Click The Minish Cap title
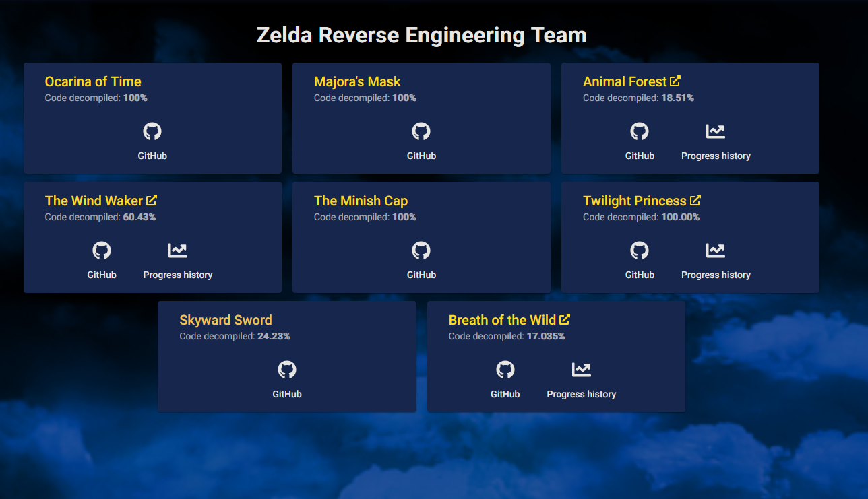868x499 pixels. click(361, 201)
